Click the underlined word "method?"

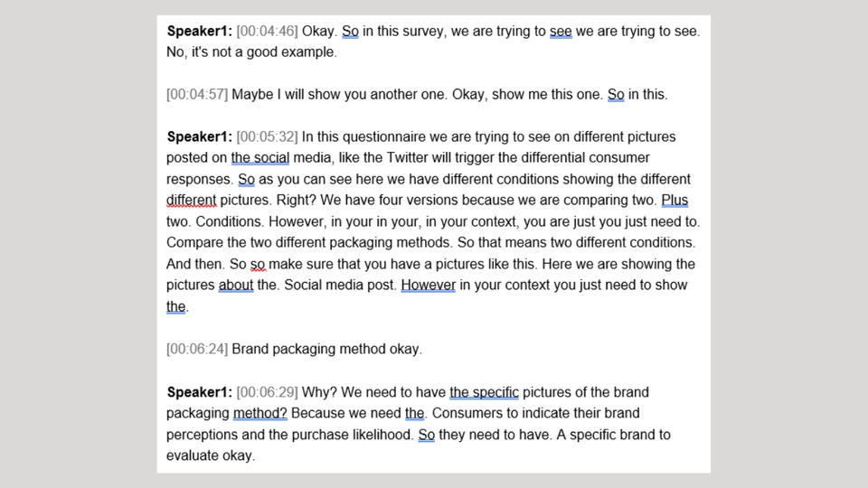click(x=260, y=413)
